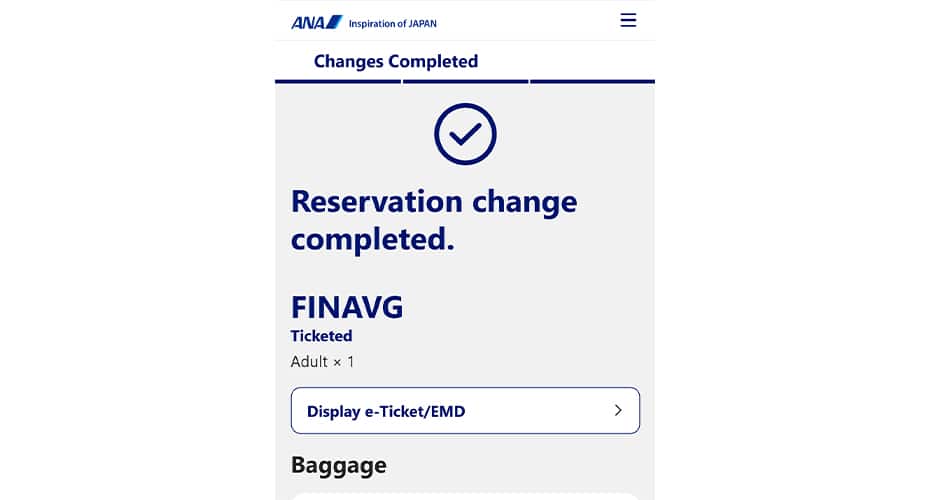The image size is (930, 500).
Task: Open Display e-Ticket/EMD
Action: tap(464, 411)
